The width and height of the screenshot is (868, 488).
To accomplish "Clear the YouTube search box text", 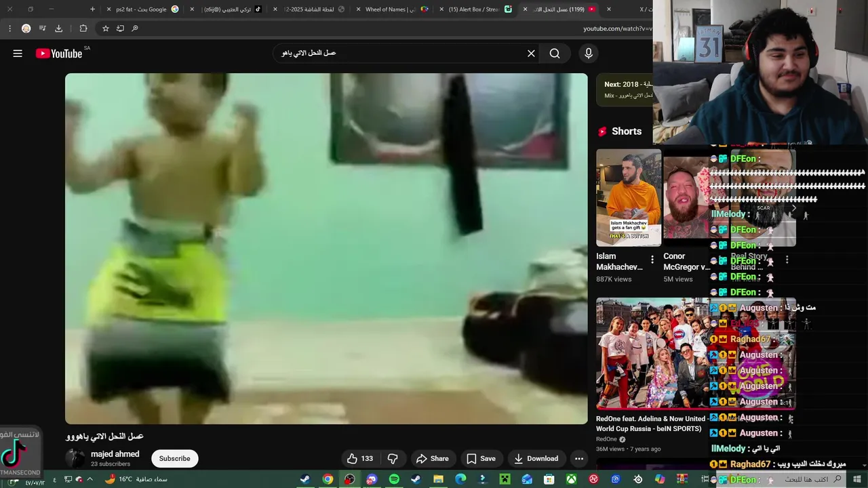I will click(x=531, y=54).
